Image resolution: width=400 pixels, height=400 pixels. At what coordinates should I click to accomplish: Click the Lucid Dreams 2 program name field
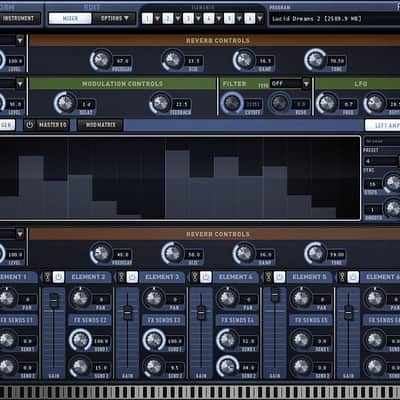pyautogui.click(x=334, y=19)
